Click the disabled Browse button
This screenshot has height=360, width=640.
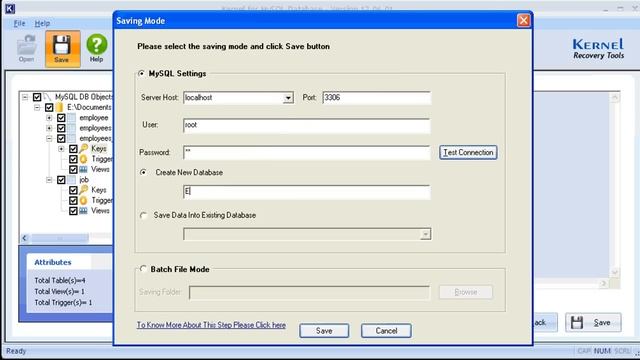466,292
